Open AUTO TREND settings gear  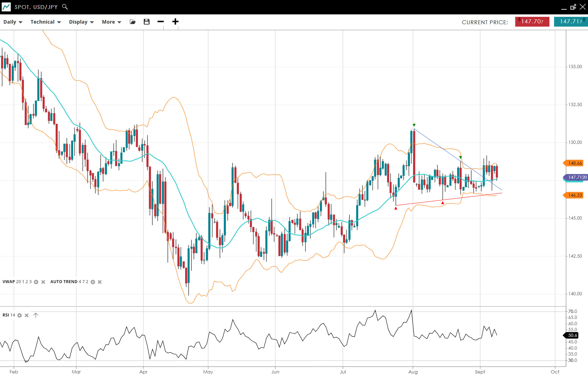click(x=93, y=282)
